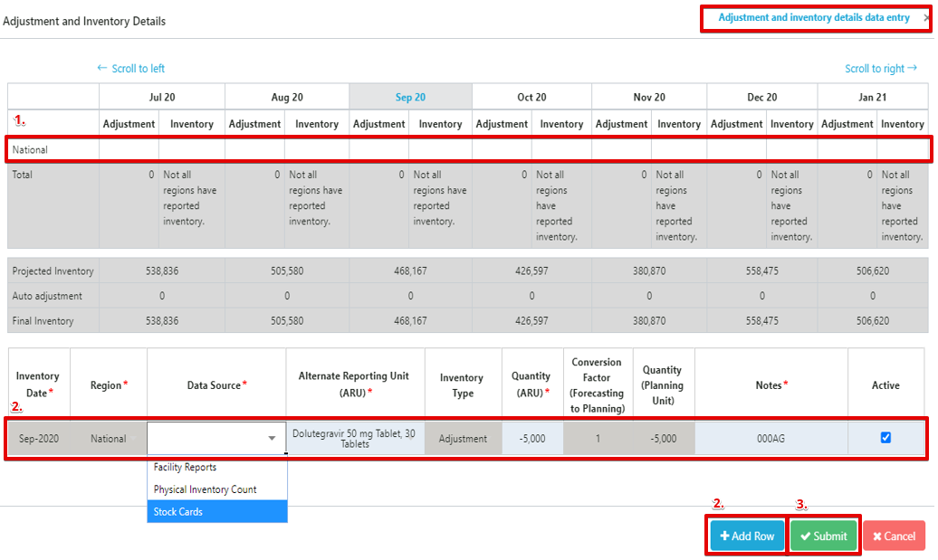Choose Stock Cards from dropdown
This screenshot has height=560, width=938.
click(x=217, y=511)
